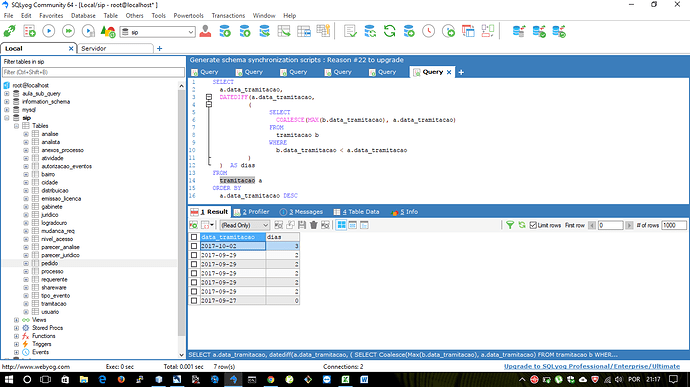Switch to the 2 Profiler tab
690x387 pixels.
pos(251,212)
